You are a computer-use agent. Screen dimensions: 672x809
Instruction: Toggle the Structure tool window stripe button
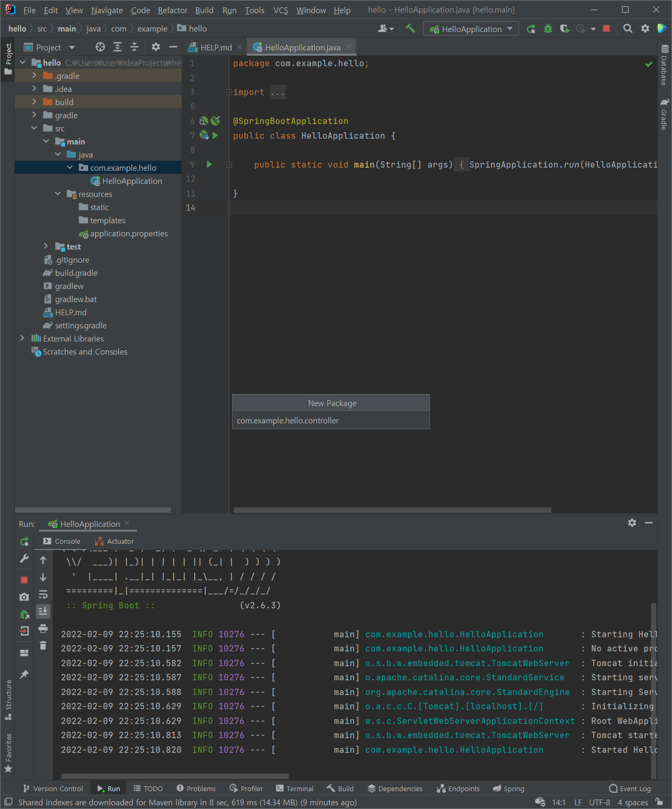pyautogui.click(x=8, y=700)
